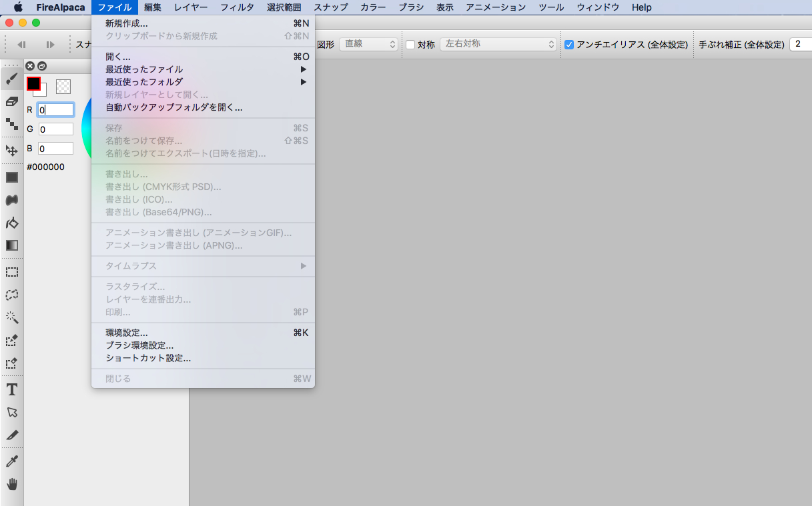
Task: Click the undo arrow in toolbar
Action: pos(22,45)
